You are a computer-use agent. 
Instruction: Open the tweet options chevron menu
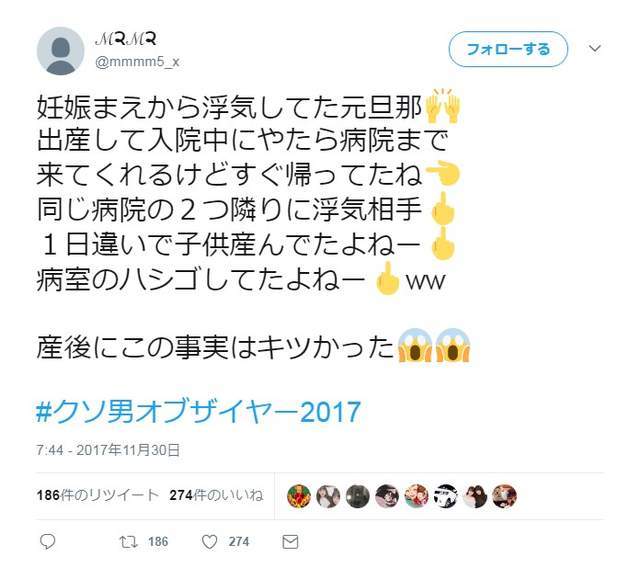(595, 49)
